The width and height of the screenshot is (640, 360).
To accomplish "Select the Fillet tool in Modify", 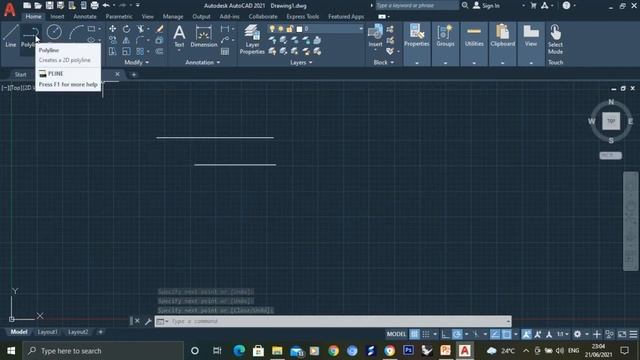I will (x=140, y=40).
